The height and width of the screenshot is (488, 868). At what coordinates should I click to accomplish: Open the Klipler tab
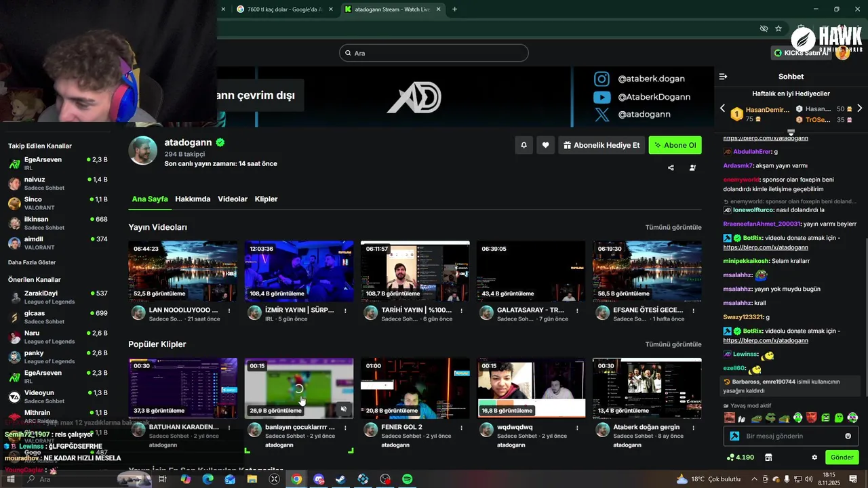point(266,199)
